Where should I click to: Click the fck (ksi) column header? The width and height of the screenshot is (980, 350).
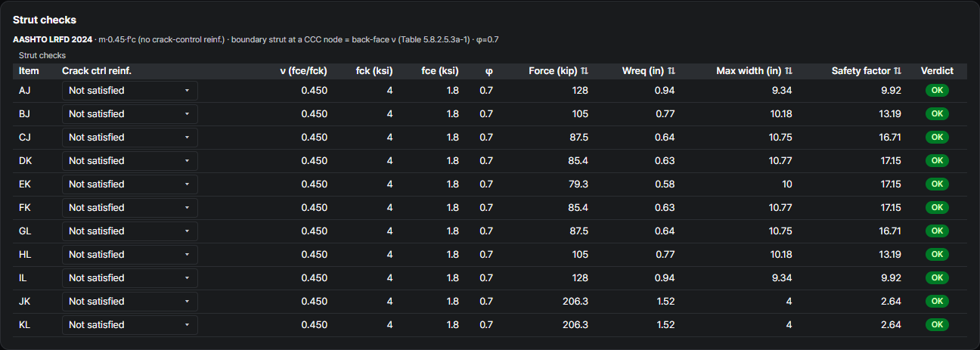click(x=374, y=71)
